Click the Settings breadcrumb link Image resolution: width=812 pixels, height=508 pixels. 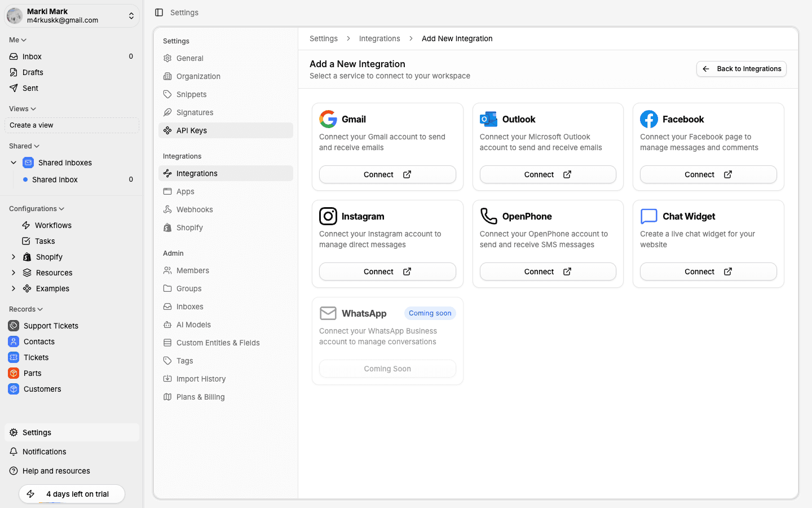tap(324, 38)
